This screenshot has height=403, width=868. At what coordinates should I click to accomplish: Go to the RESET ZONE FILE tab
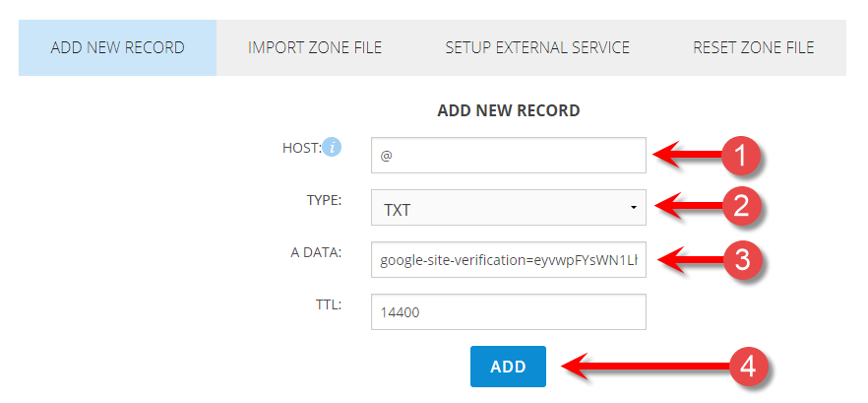click(754, 47)
